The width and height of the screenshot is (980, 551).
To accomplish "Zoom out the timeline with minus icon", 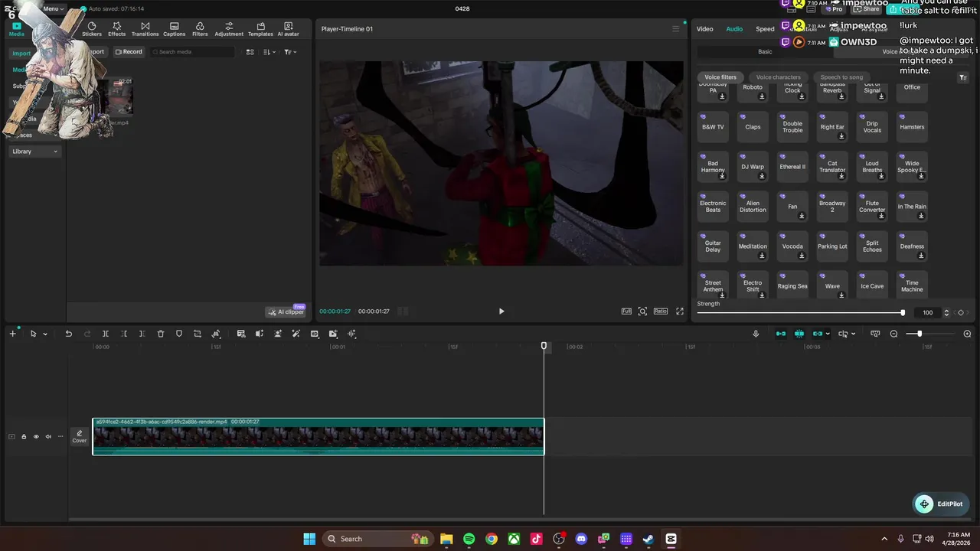I will (x=893, y=334).
